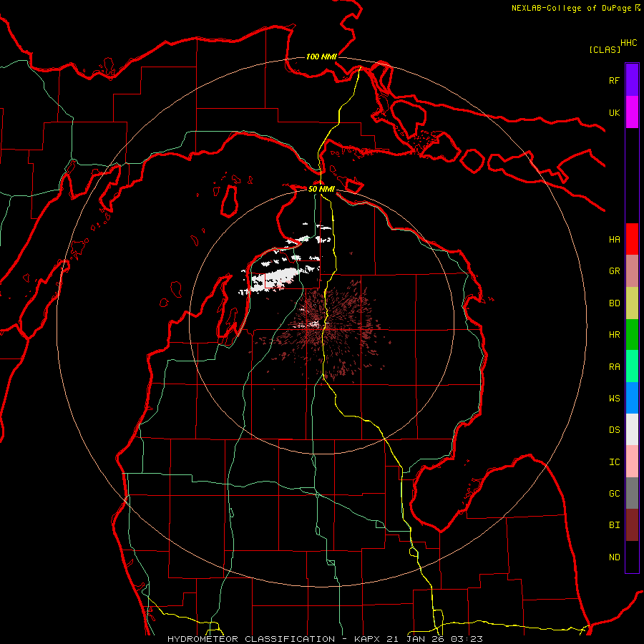Click the RF legend label
Screen dimensions: 644x644
pyautogui.click(x=615, y=80)
